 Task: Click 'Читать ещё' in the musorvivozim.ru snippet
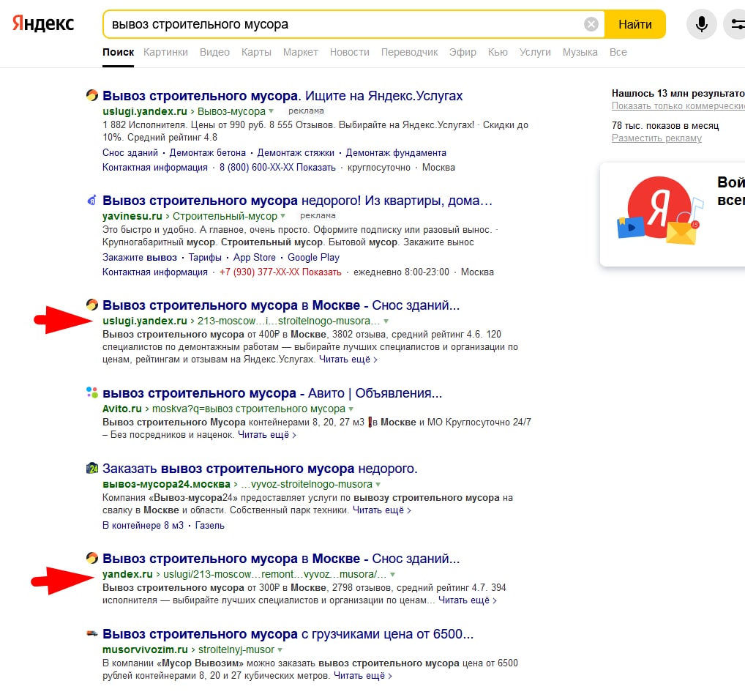tap(363, 675)
